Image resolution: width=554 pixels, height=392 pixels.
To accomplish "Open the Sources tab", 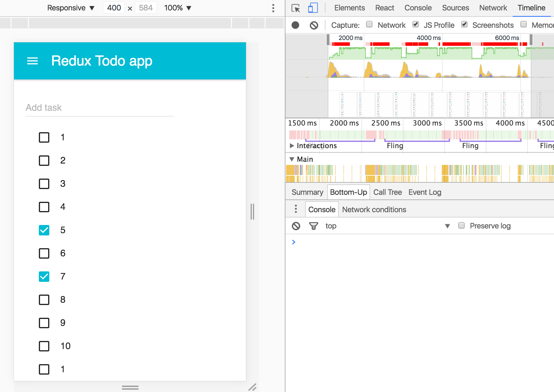I will 455,8.
